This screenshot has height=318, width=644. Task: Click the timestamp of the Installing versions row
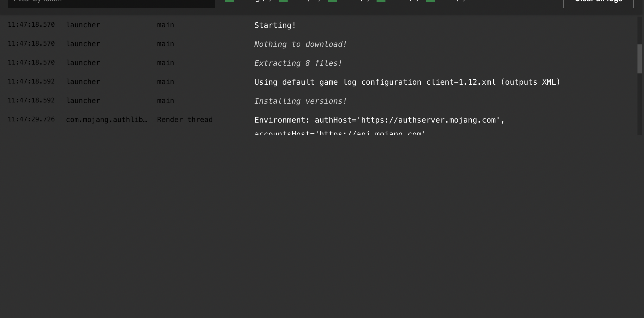tap(31, 100)
